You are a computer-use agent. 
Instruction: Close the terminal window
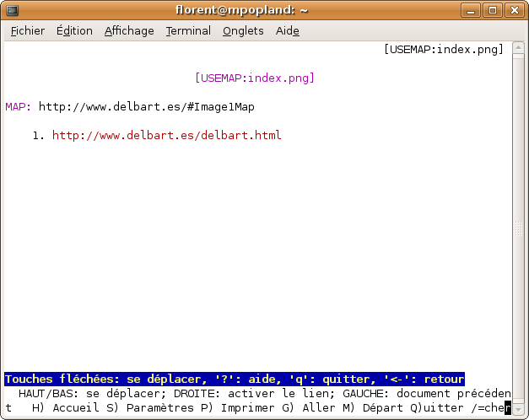[x=514, y=10]
